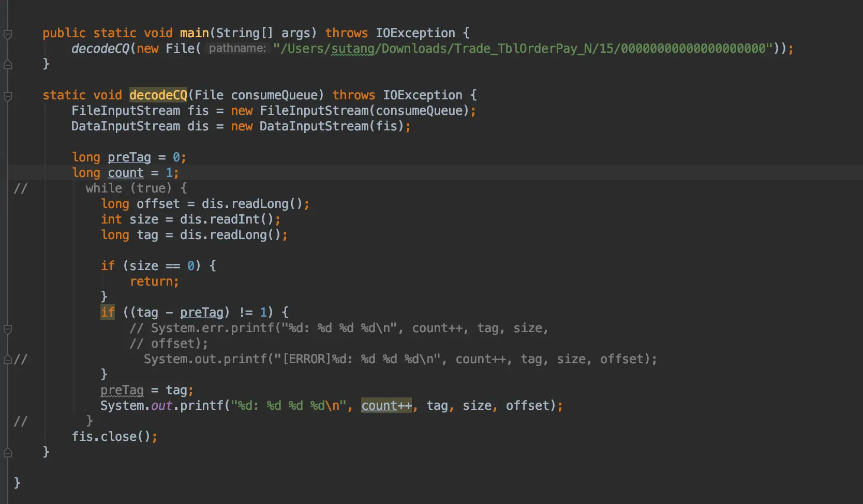863x504 pixels.
Task: Click 'Trade_TblOrderPay_N' in the path string
Action: pos(523,49)
